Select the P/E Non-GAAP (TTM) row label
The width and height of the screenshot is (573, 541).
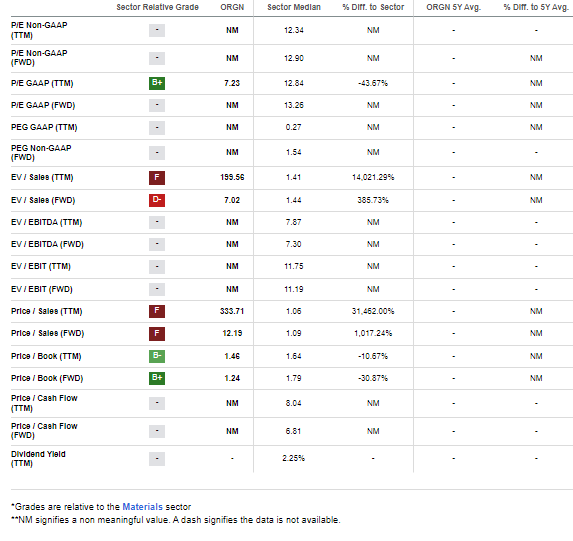(39, 30)
